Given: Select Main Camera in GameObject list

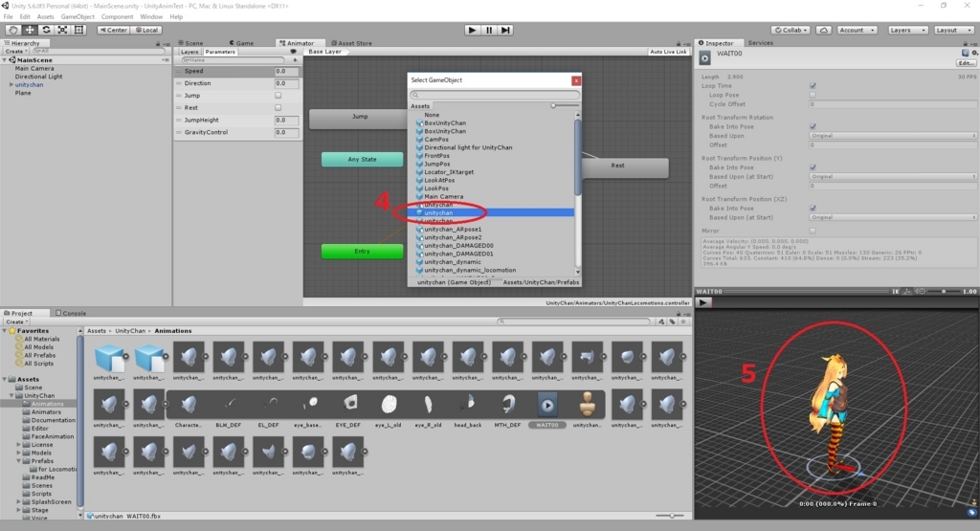Looking at the screenshot, I should tap(444, 196).
